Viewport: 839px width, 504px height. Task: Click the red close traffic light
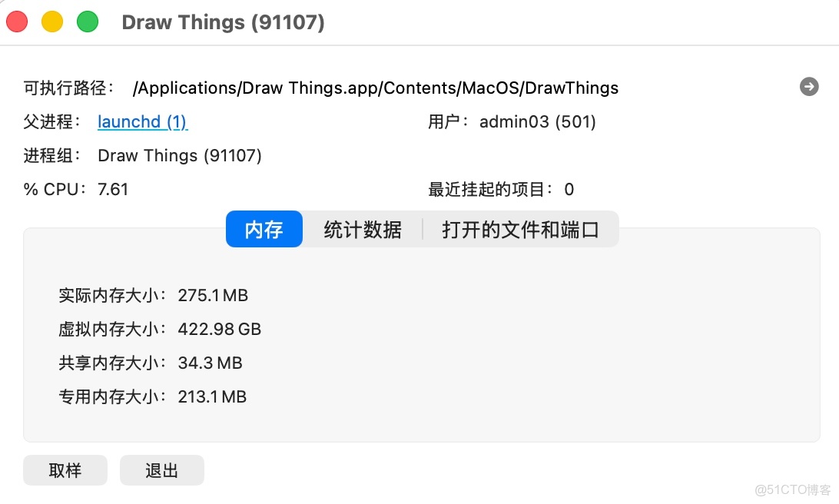pos(17,22)
